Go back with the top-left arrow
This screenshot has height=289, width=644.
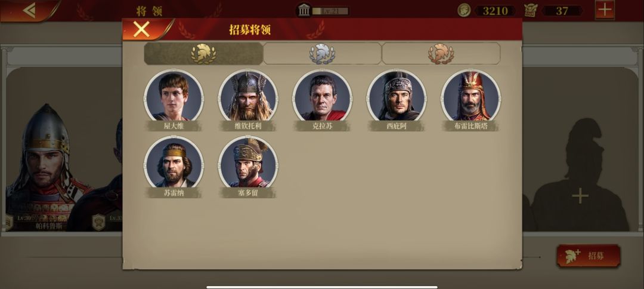pyautogui.click(x=30, y=10)
